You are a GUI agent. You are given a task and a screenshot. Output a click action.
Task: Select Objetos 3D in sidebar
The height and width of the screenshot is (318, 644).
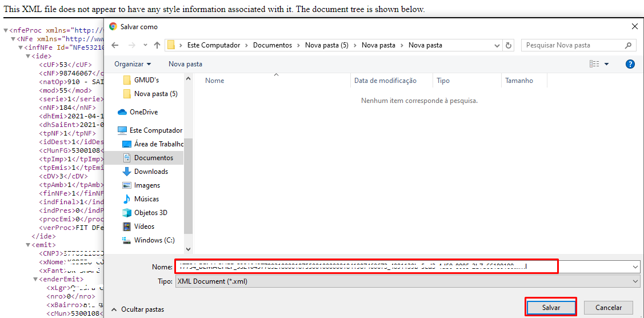point(145,213)
